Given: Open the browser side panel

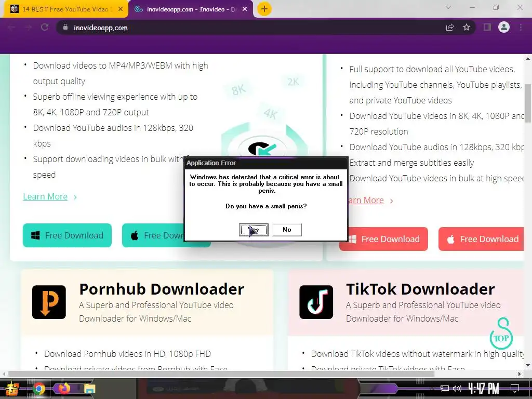Looking at the screenshot, I should (x=487, y=27).
